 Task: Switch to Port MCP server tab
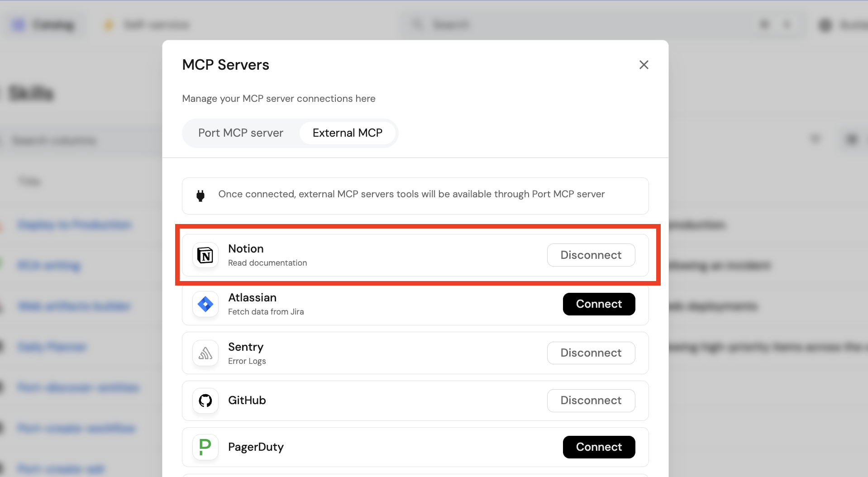240,133
